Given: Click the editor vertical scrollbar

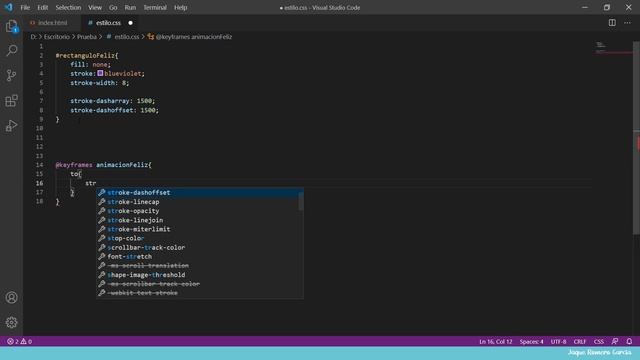Looking at the screenshot, I should [x=636, y=138].
